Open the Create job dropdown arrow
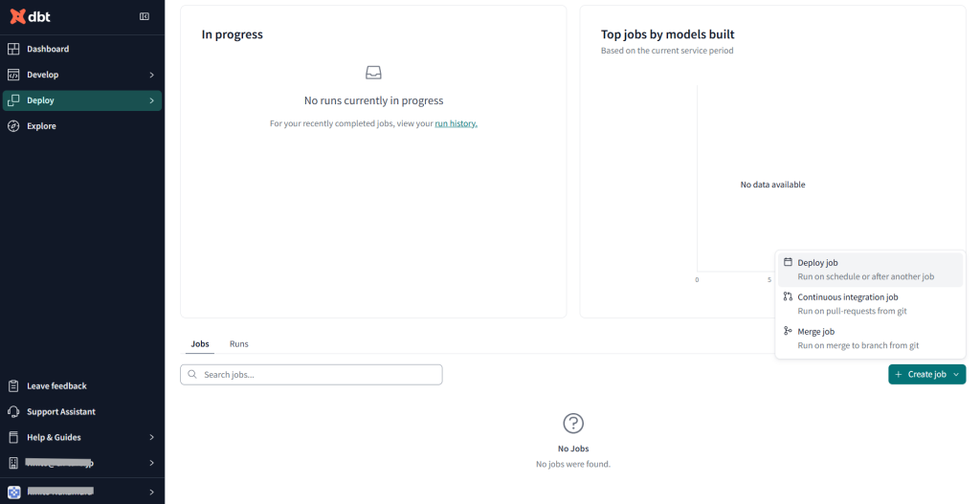 (x=956, y=375)
